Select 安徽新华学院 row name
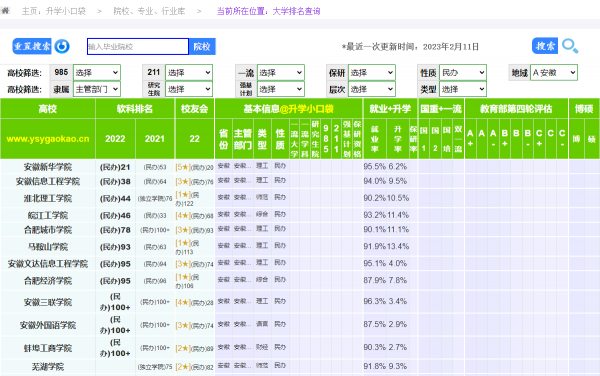Screen dimensions: 600x376 point(48,167)
